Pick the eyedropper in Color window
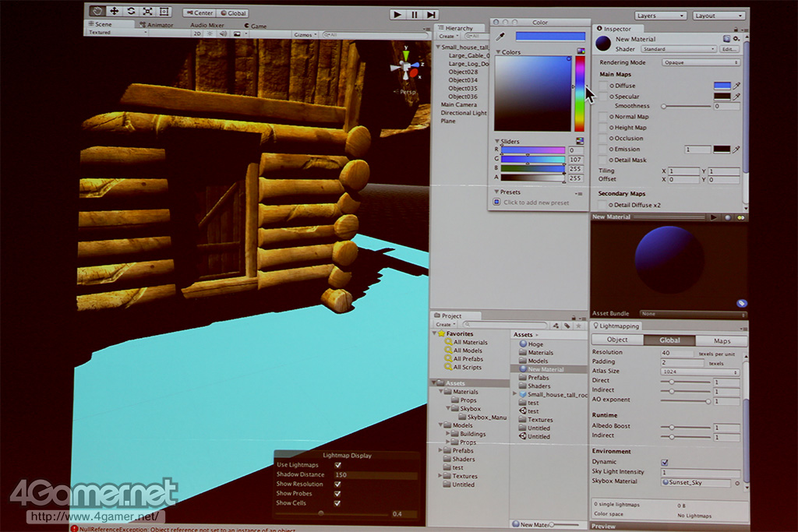The image size is (798, 532). pos(500,37)
